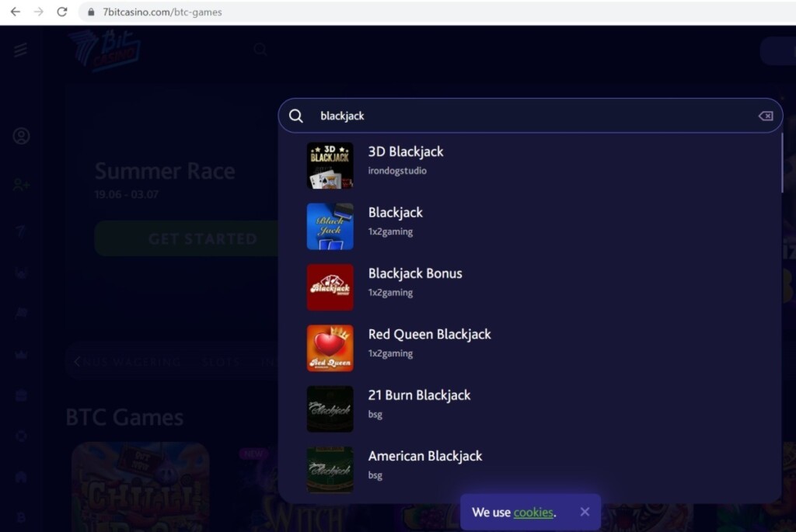The width and height of the screenshot is (796, 532).
Task: Select the American Blackjack title
Action: (x=425, y=456)
